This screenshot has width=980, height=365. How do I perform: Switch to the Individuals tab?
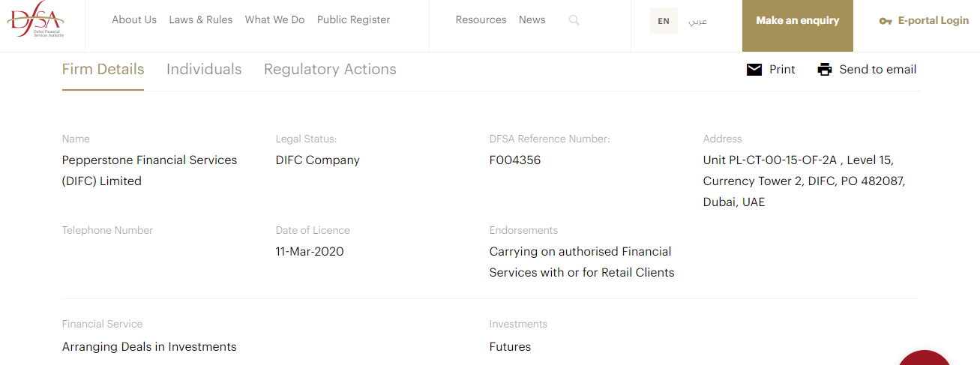[204, 70]
